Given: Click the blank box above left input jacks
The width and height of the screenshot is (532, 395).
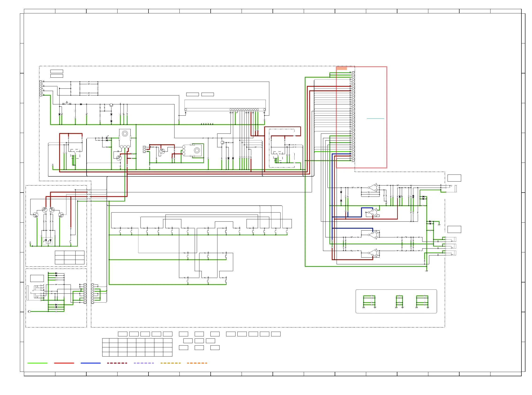Looking at the screenshot, I should [x=37, y=278].
